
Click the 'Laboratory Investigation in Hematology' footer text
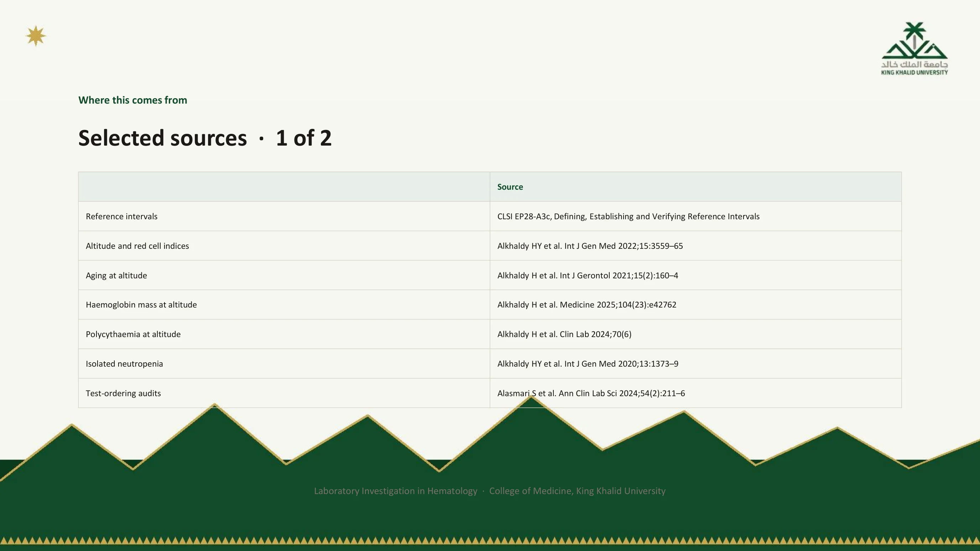tap(395, 491)
